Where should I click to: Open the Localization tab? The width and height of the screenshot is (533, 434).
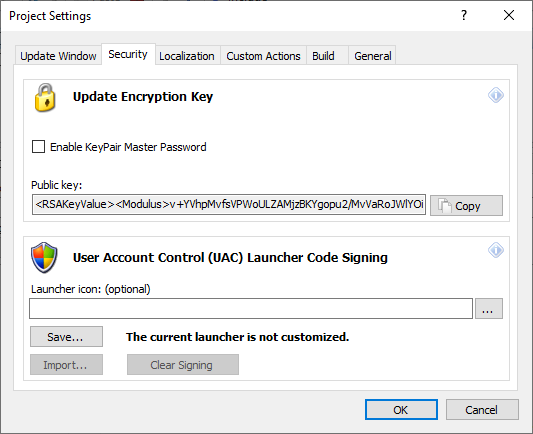click(187, 56)
